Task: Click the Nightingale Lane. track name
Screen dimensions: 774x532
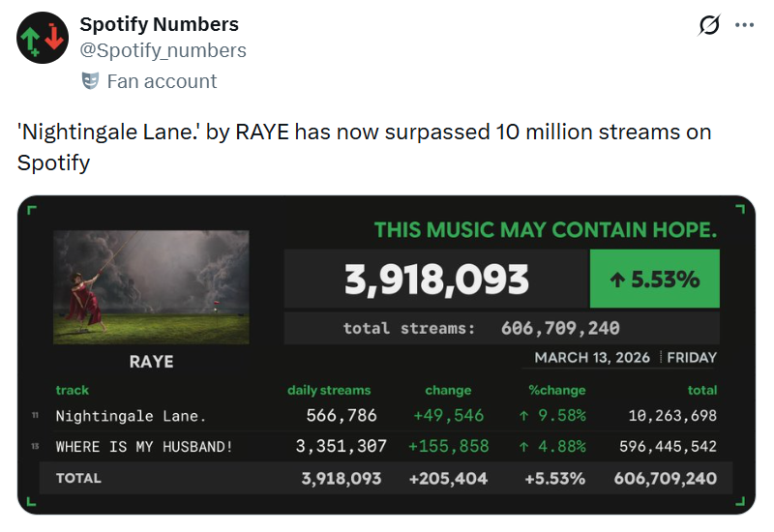Action: 131,416
